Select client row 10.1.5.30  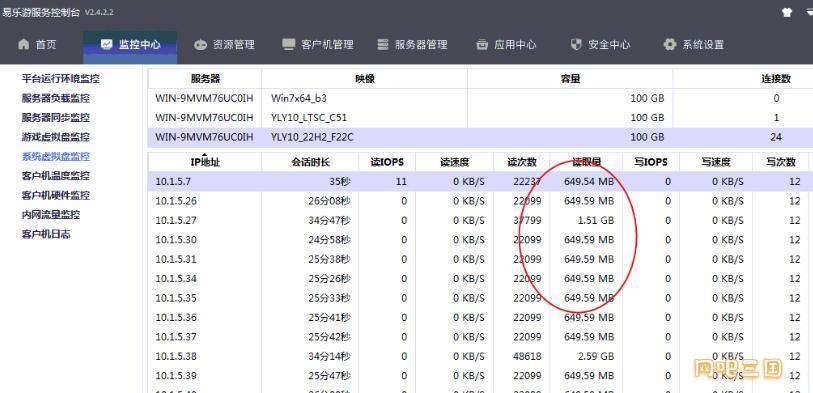click(x=481, y=240)
